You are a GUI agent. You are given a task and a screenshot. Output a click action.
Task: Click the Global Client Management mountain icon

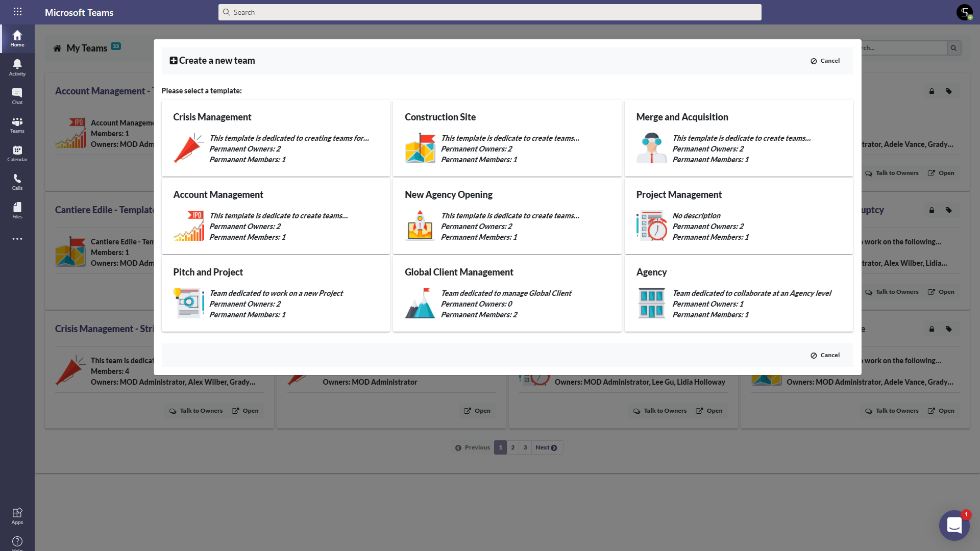click(x=420, y=303)
